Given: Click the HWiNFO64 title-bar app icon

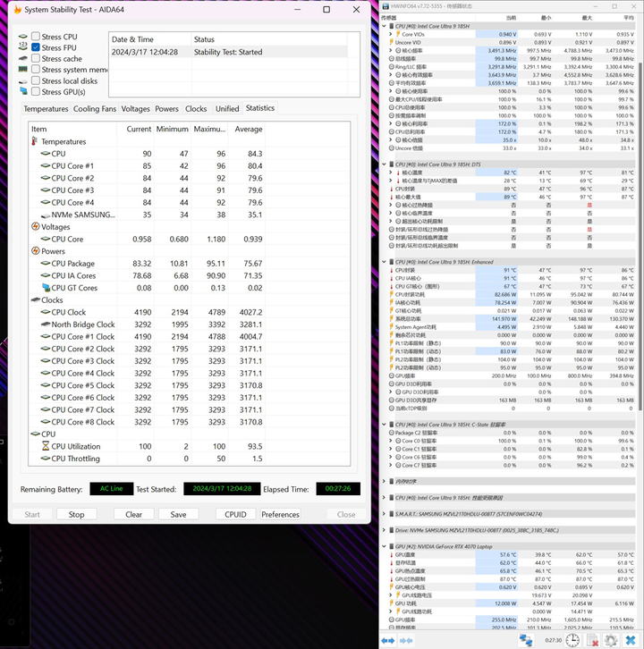Looking at the screenshot, I should tap(386, 6).
